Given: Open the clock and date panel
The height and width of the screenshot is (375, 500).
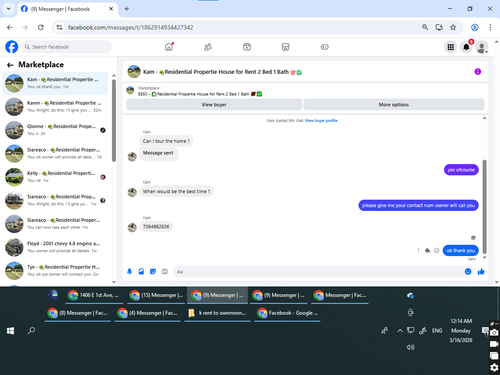Looking at the screenshot, I should 461,331.
